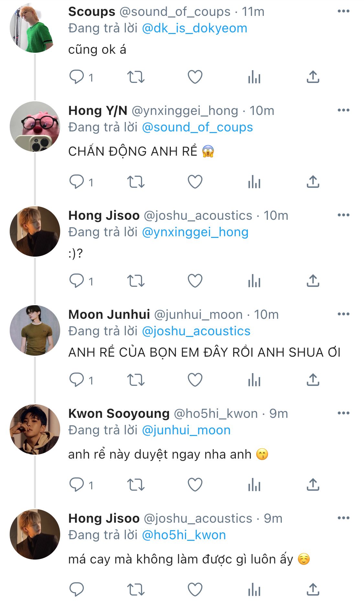Open Kwon Sooyoung's profile avatar
This screenshot has width=364, height=601.
[x=35, y=429]
